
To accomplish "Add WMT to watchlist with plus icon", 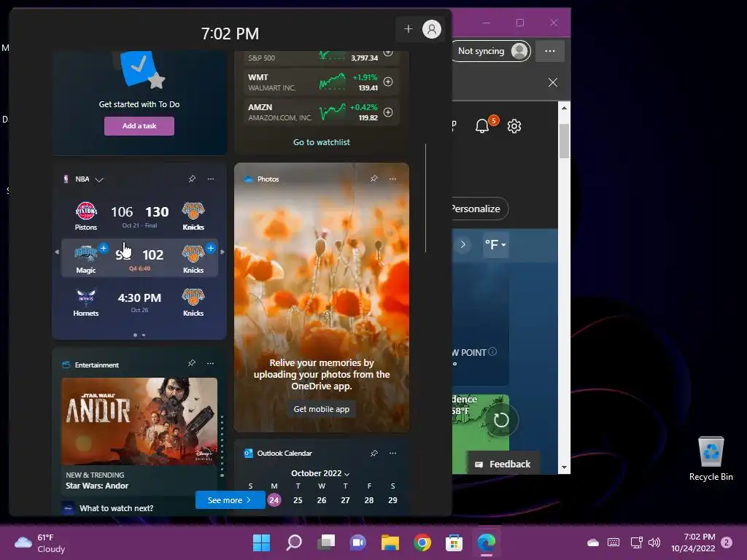I will pyautogui.click(x=388, y=82).
